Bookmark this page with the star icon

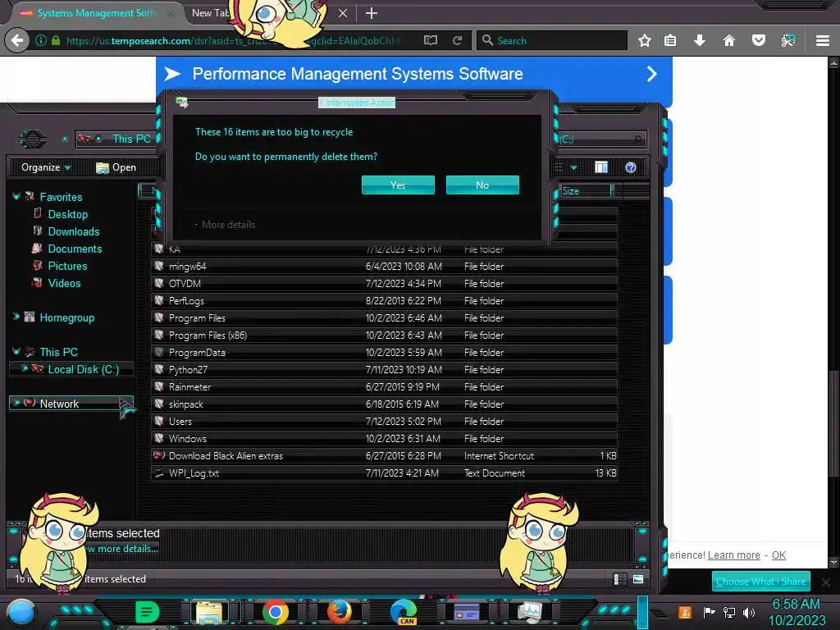pyautogui.click(x=645, y=40)
